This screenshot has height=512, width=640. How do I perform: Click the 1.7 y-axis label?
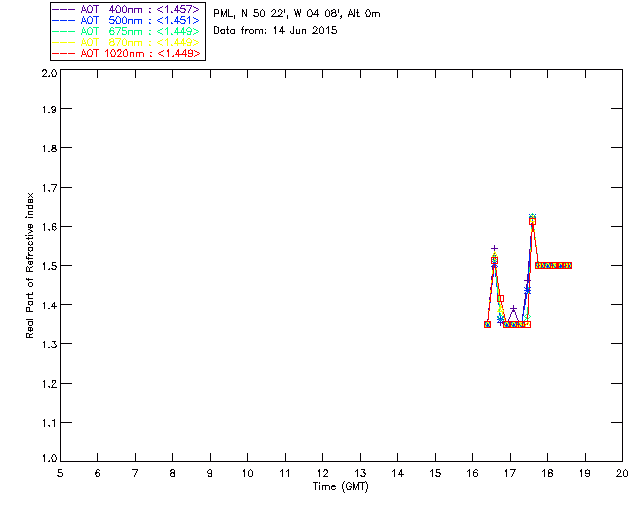pos(49,188)
